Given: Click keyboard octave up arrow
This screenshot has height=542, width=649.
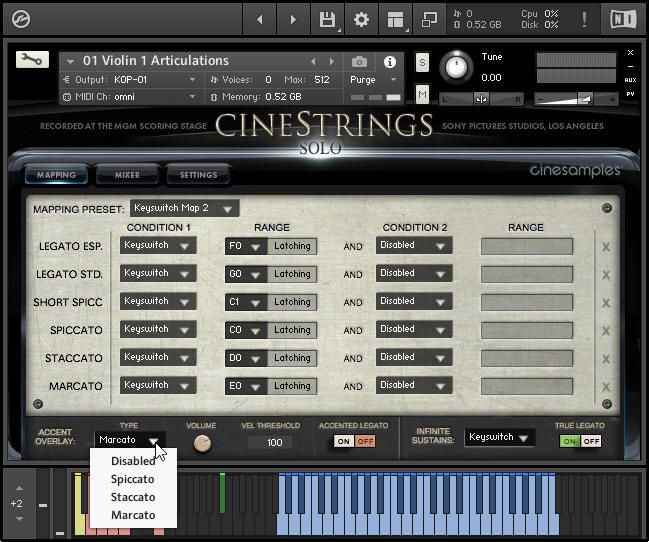Looking at the screenshot, I should (x=19, y=488).
